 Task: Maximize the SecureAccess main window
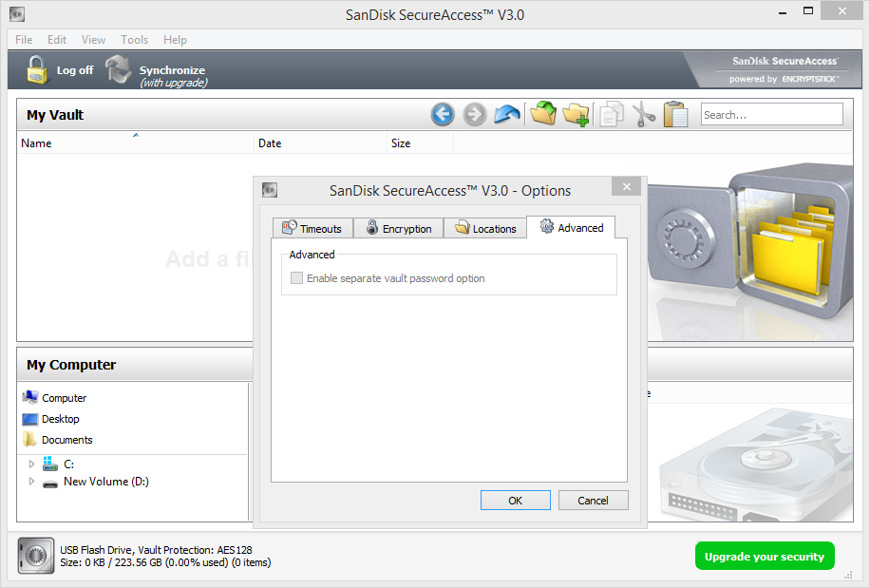808,11
